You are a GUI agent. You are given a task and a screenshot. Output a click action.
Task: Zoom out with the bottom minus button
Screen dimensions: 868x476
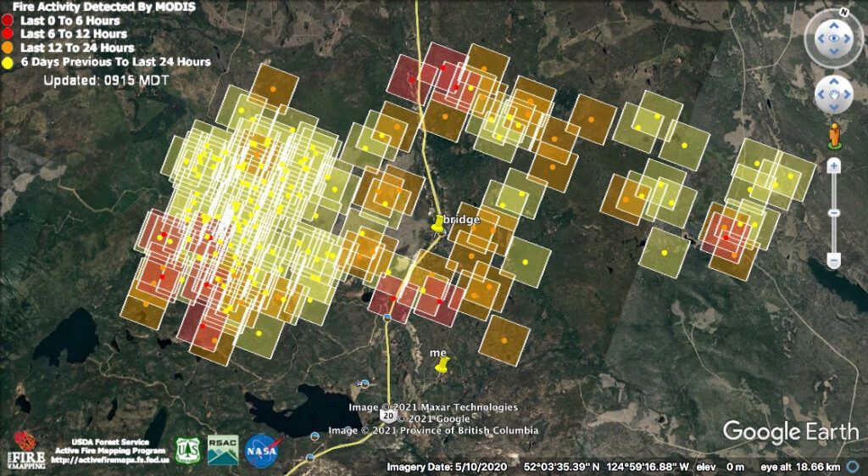click(834, 260)
